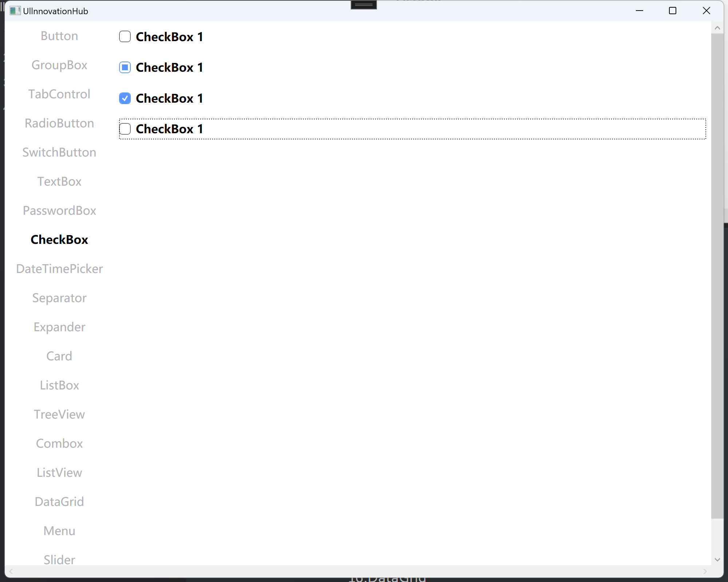The image size is (728, 582).
Task: Close the UIInnovationHub window
Action: coord(706,11)
